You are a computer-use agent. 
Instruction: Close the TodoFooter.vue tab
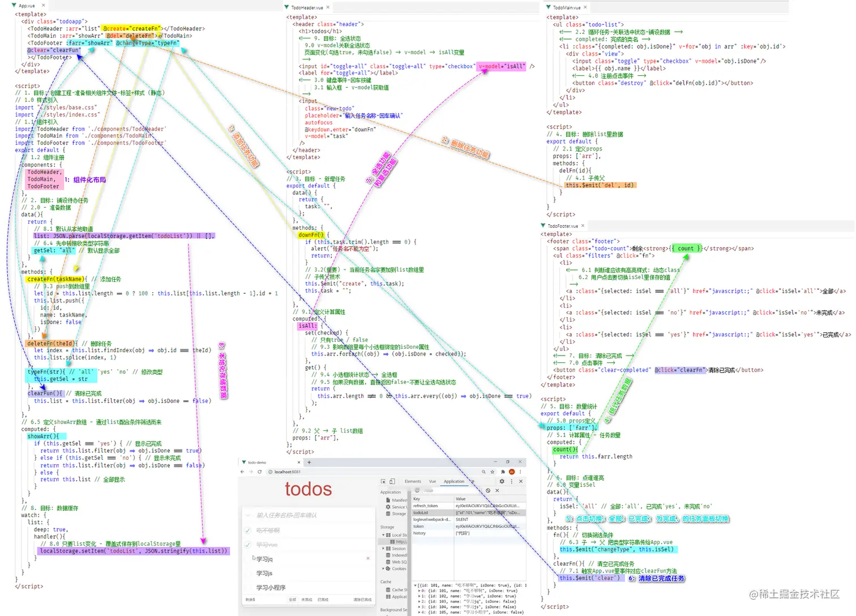coord(583,226)
